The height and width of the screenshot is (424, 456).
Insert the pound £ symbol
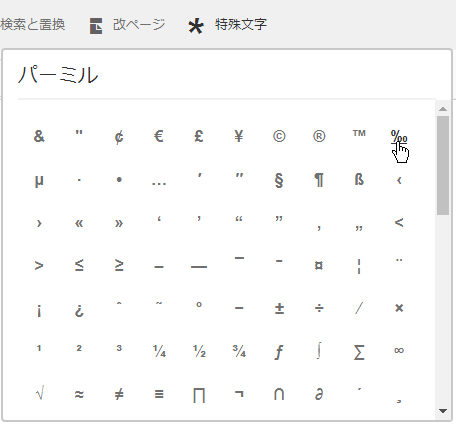click(x=199, y=136)
